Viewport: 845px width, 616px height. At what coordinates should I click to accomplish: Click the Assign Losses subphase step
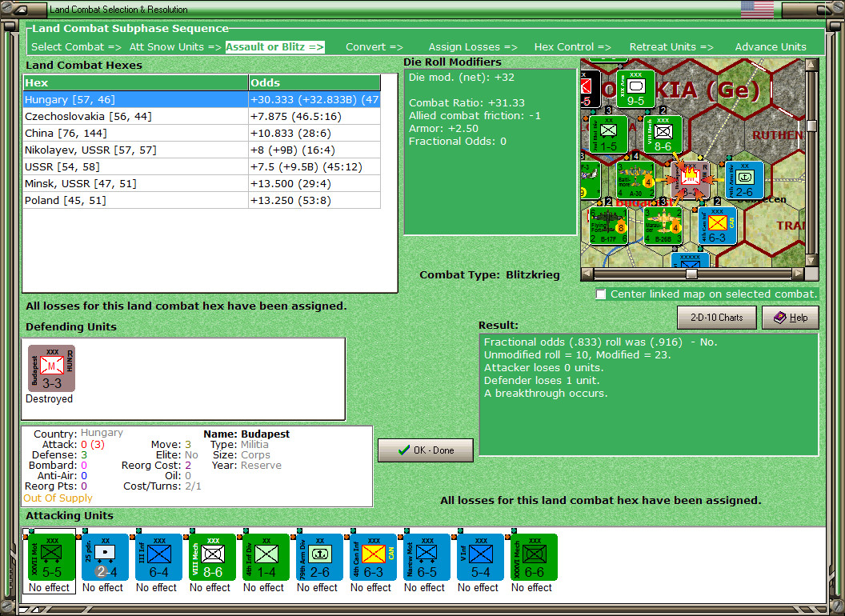click(473, 47)
